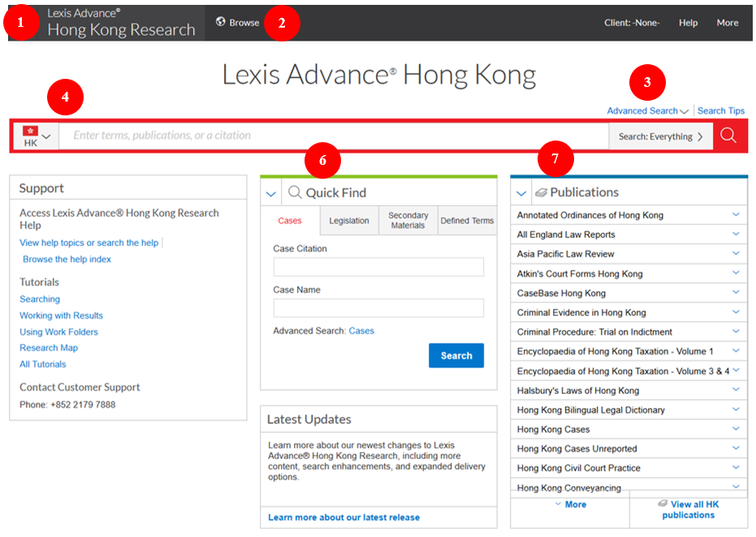The width and height of the screenshot is (756, 537).
Task: Show More publications in the list
Action: [x=570, y=505]
